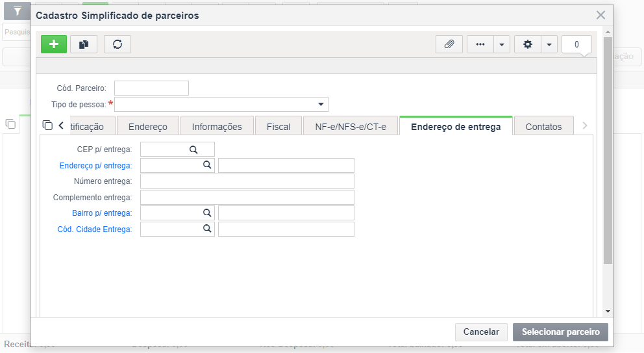Click background window copy icon at left
Screen dimensions: 644x353
pos(10,124)
